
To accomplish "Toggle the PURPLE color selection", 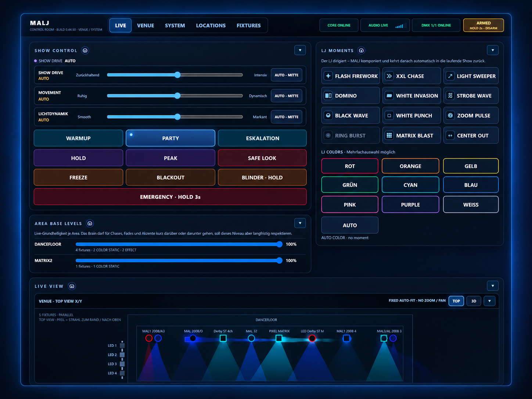I will [410, 205].
